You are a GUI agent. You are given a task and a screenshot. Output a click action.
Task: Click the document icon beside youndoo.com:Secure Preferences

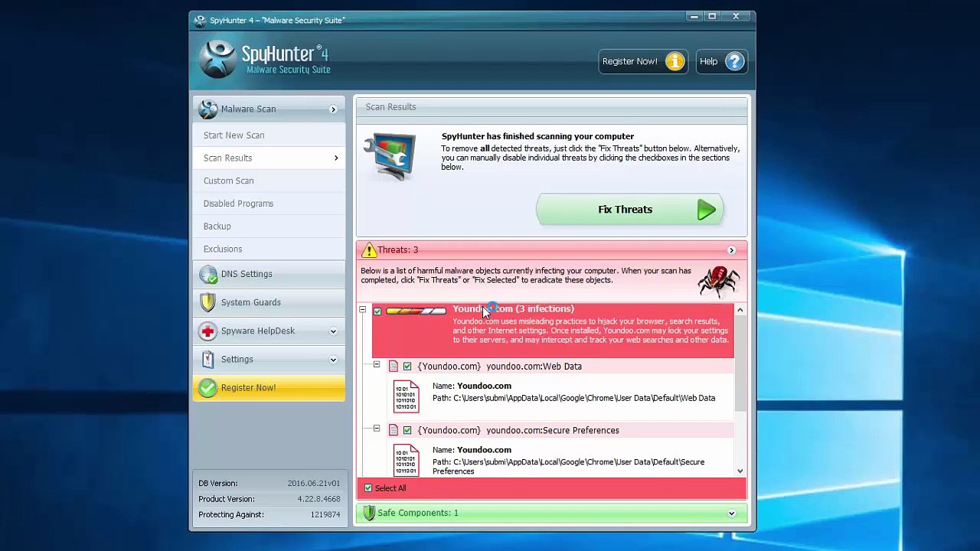pyautogui.click(x=394, y=431)
